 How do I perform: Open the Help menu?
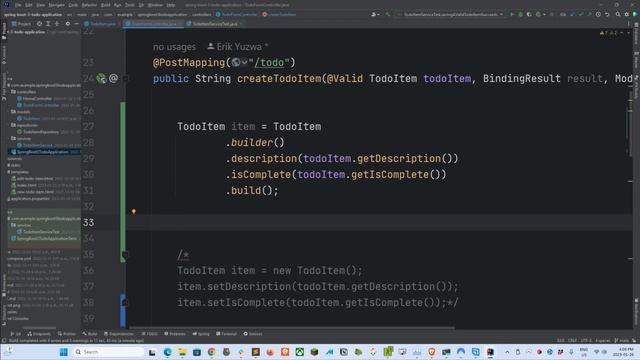point(171,5)
